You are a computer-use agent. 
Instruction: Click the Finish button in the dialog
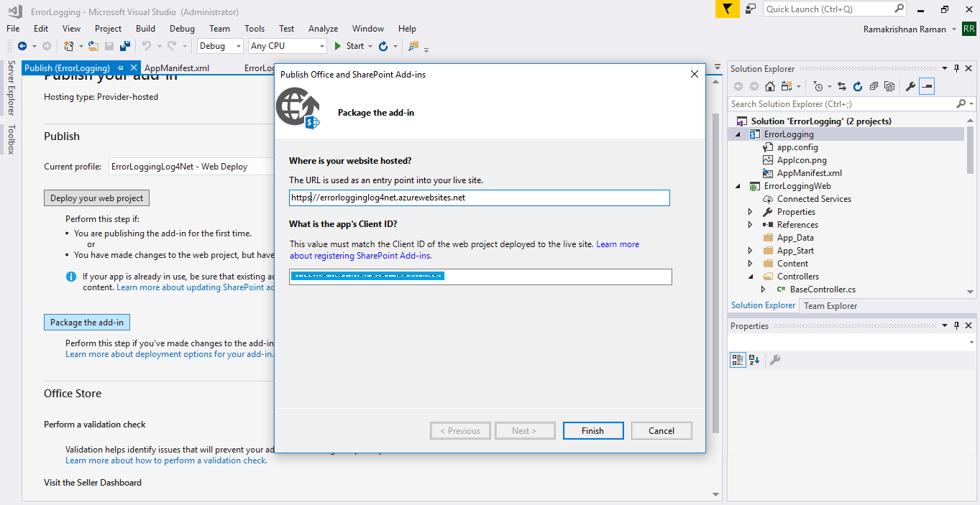tap(592, 431)
